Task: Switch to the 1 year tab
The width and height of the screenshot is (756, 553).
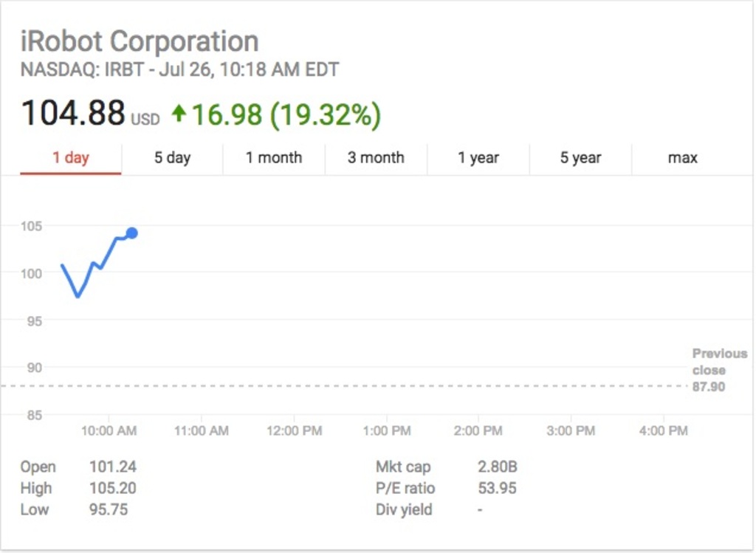Action: point(478,157)
